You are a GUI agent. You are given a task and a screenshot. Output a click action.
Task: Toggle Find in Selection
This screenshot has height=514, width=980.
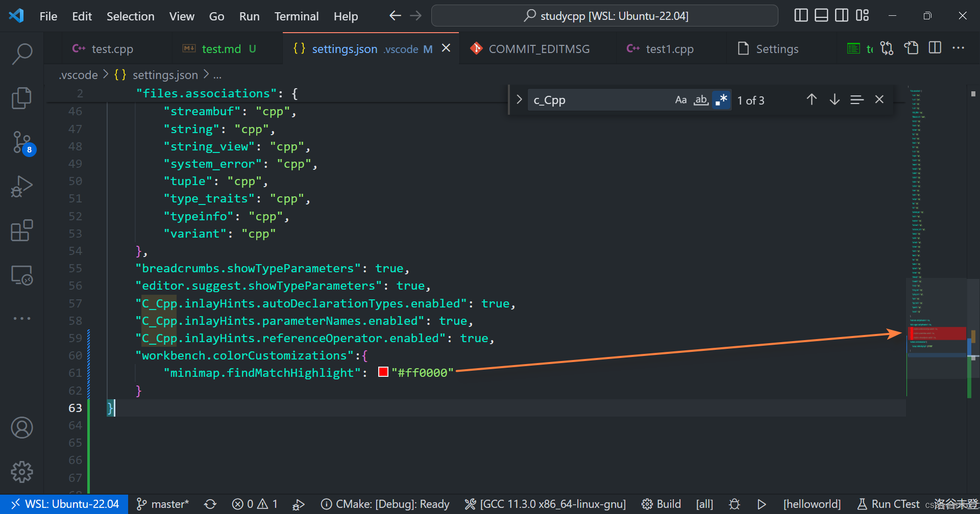857,100
